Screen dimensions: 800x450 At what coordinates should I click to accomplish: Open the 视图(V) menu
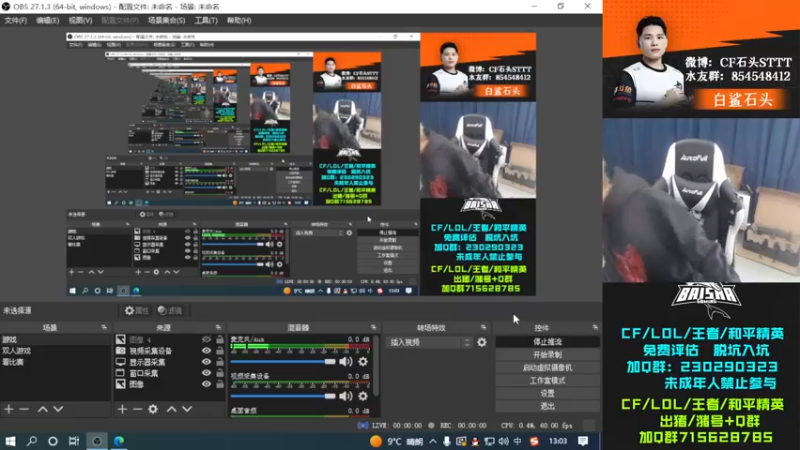coord(80,20)
